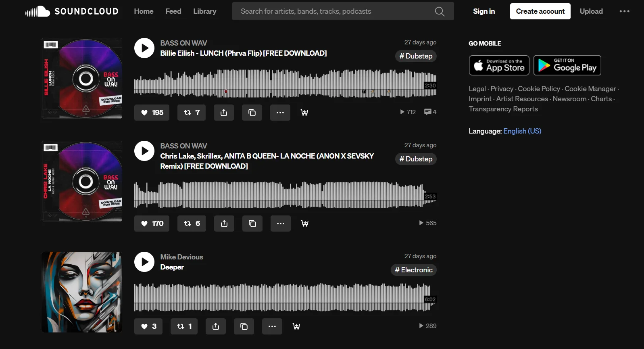Open the Imprint link
The height and width of the screenshot is (349, 644).
[480, 99]
